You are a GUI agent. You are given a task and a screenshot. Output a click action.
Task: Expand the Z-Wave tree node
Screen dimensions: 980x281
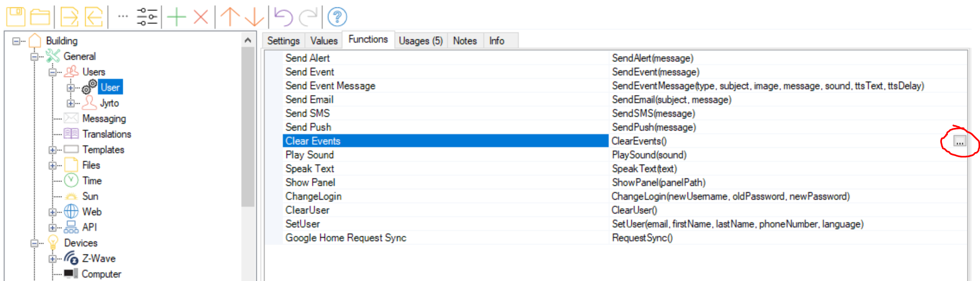pos(52,259)
